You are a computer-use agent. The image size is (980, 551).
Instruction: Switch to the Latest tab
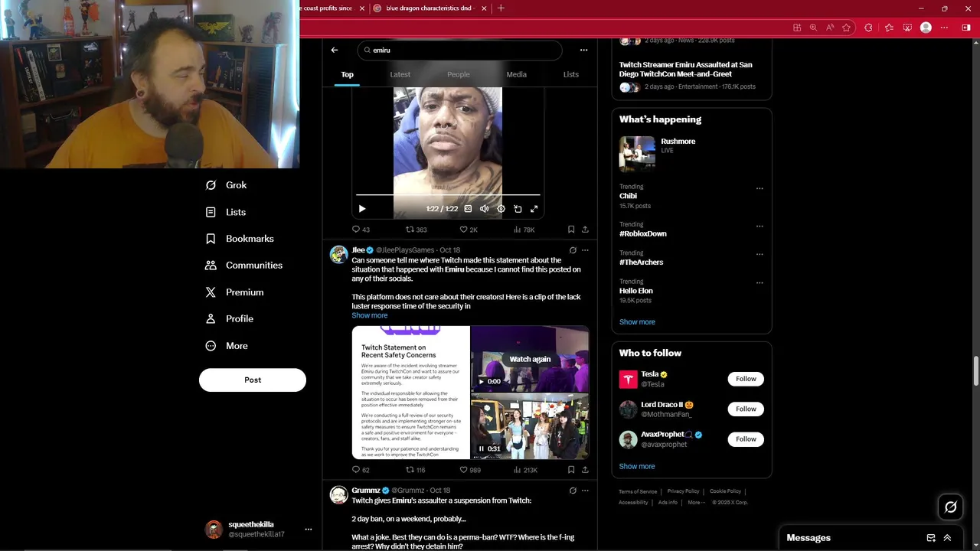[400, 74]
